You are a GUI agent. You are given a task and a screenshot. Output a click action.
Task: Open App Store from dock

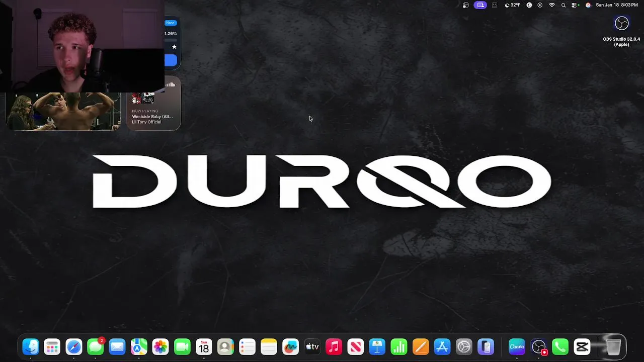coord(442,347)
